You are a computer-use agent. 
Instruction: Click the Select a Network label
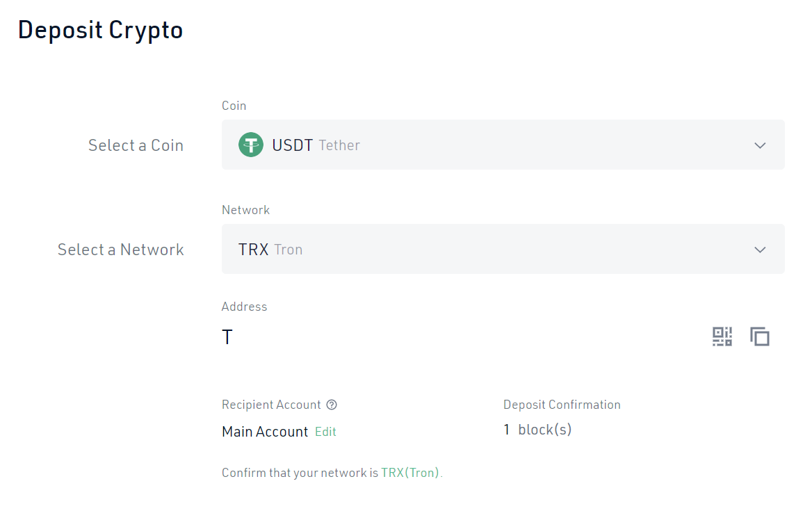(x=120, y=250)
